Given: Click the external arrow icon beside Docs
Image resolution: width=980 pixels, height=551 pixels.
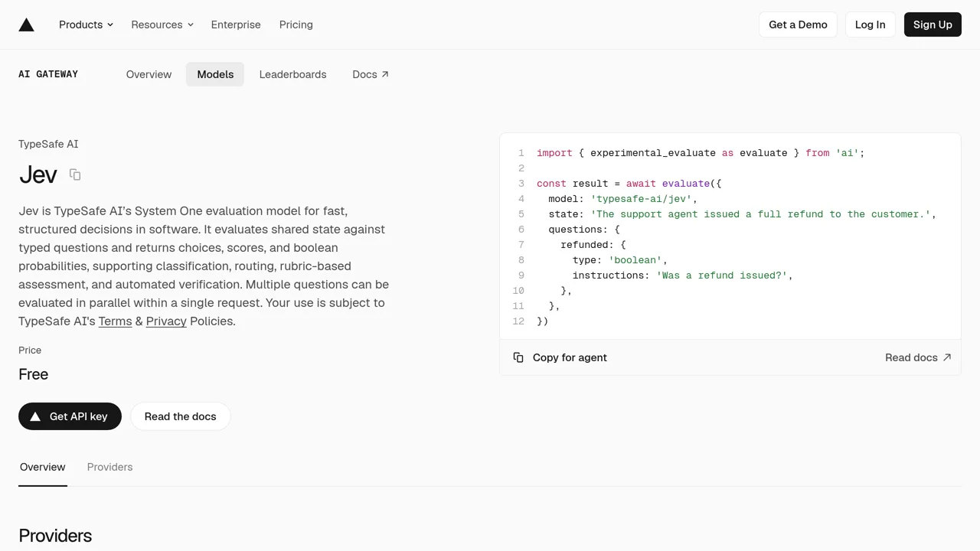Looking at the screenshot, I should (x=385, y=74).
